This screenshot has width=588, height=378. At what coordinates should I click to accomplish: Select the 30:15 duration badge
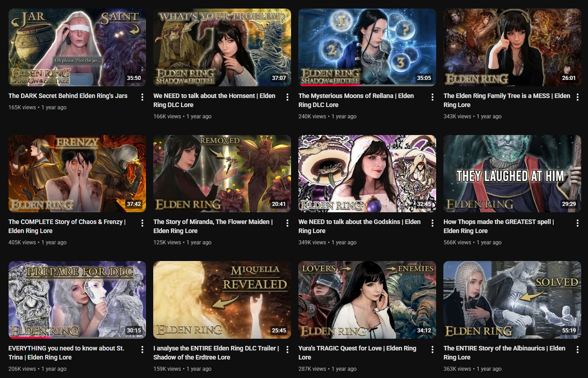coord(134,331)
